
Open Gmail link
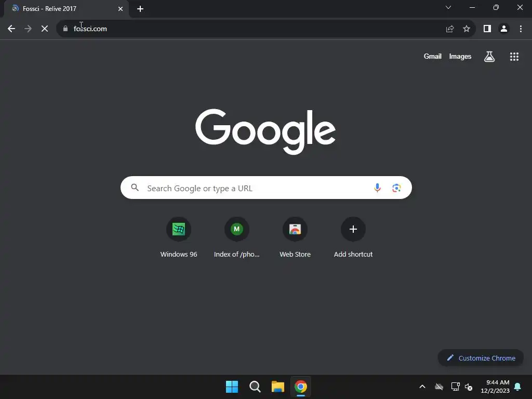point(433,56)
